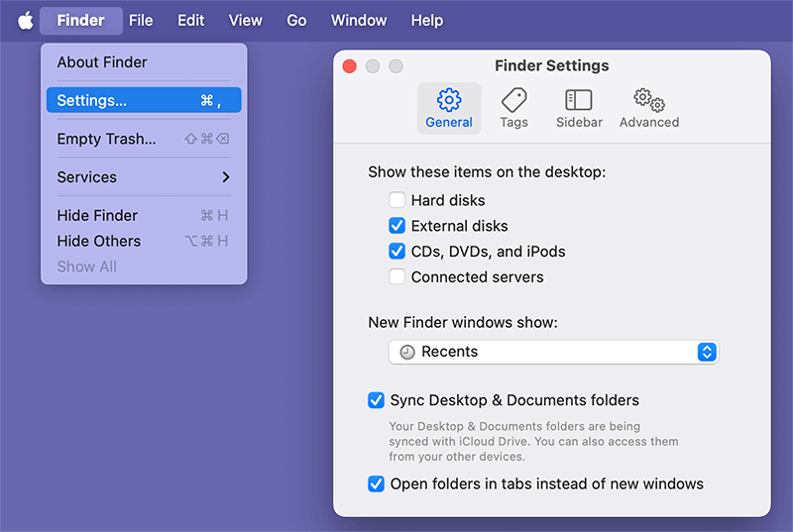Select the General gear icon tab
Screen dimensions: 793x532
(449, 109)
